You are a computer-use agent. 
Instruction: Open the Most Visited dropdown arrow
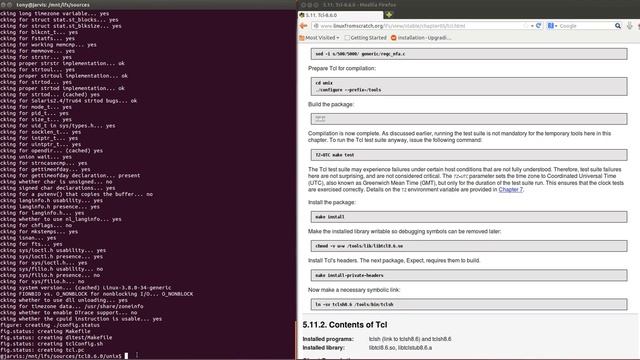338,38
